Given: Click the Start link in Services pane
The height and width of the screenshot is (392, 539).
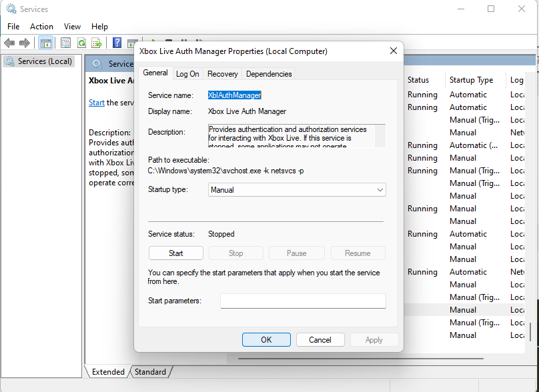Looking at the screenshot, I should pyautogui.click(x=97, y=103).
